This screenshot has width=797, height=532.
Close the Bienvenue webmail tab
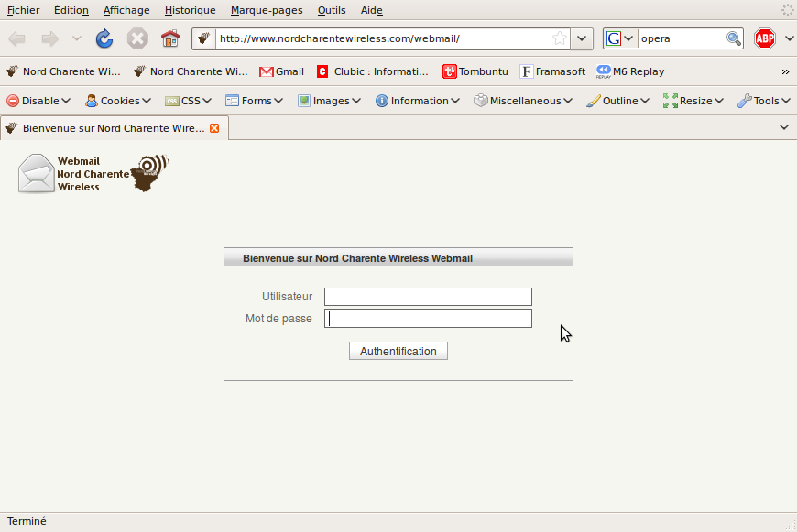tap(215, 128)
